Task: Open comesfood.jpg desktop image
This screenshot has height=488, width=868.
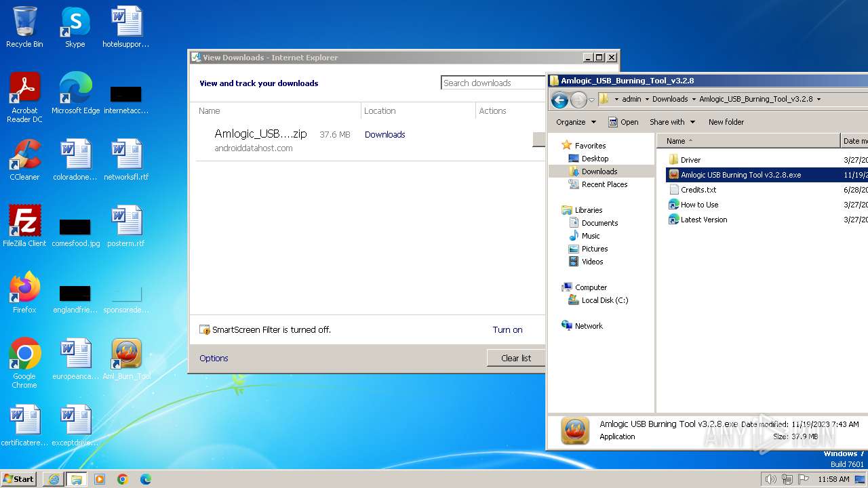Action: 75,231
